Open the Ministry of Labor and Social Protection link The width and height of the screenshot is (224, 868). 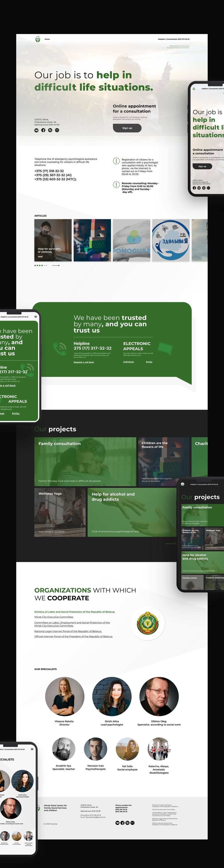click(x=75, y=612)
